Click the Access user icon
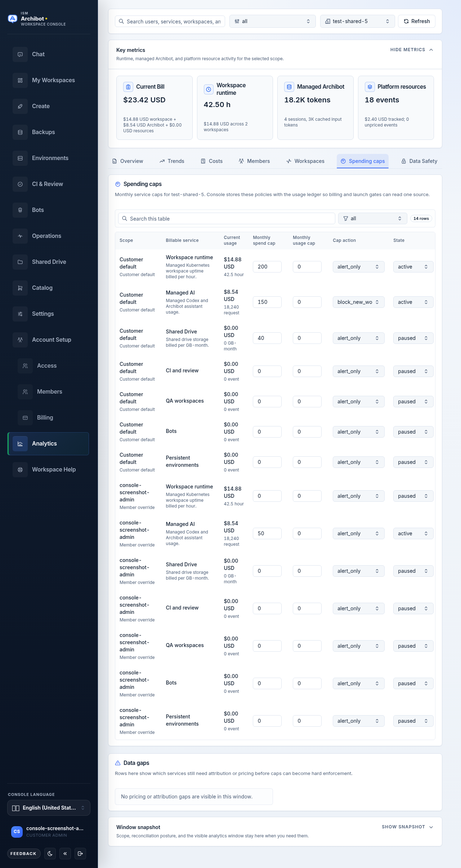461x868 pixels. (25, 366)
